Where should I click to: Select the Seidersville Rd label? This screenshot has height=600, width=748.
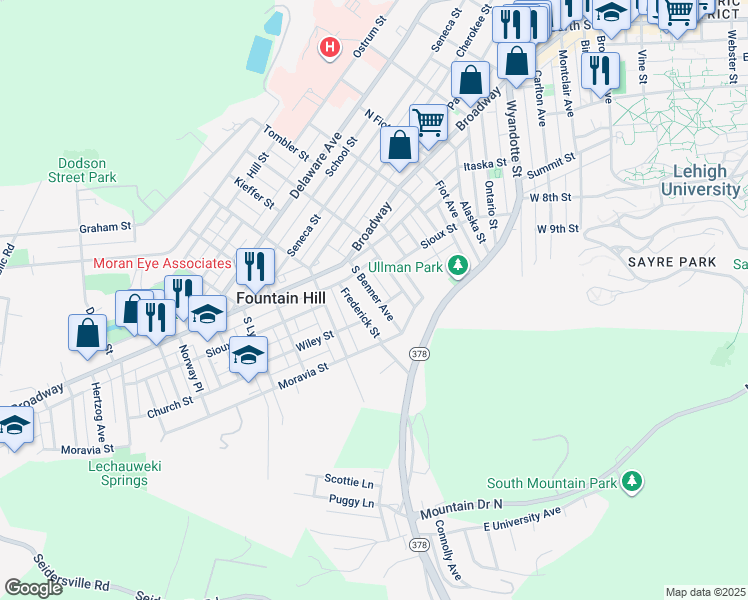[71, 572]
